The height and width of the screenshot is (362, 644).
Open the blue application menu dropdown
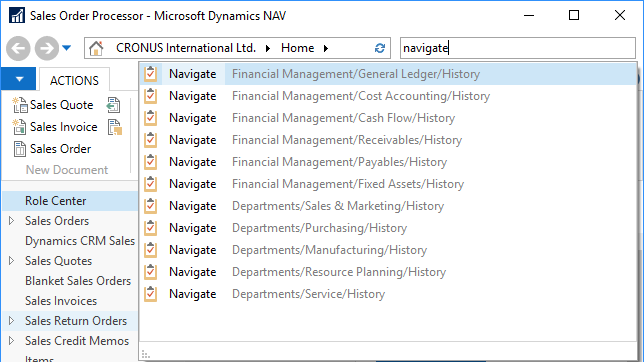coord(19,79)
